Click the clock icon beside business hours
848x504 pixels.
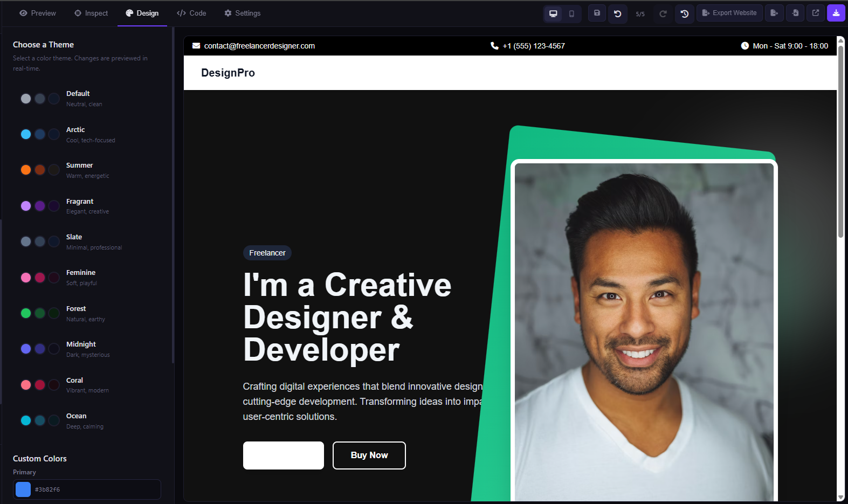click(745, 46)
